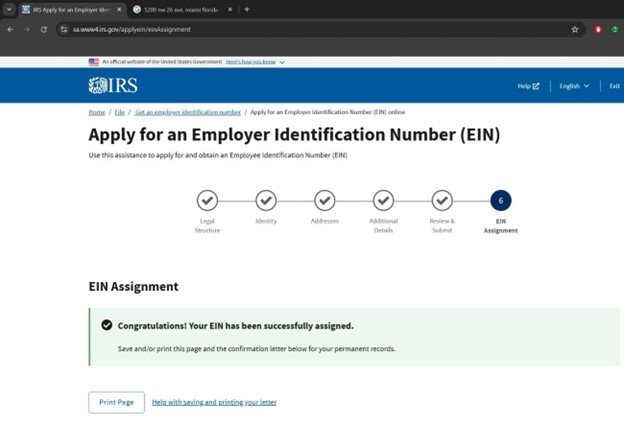The image size is (624, 427).
Task: Open the tab search dropdown arrow
Action: tap(9, 9)
